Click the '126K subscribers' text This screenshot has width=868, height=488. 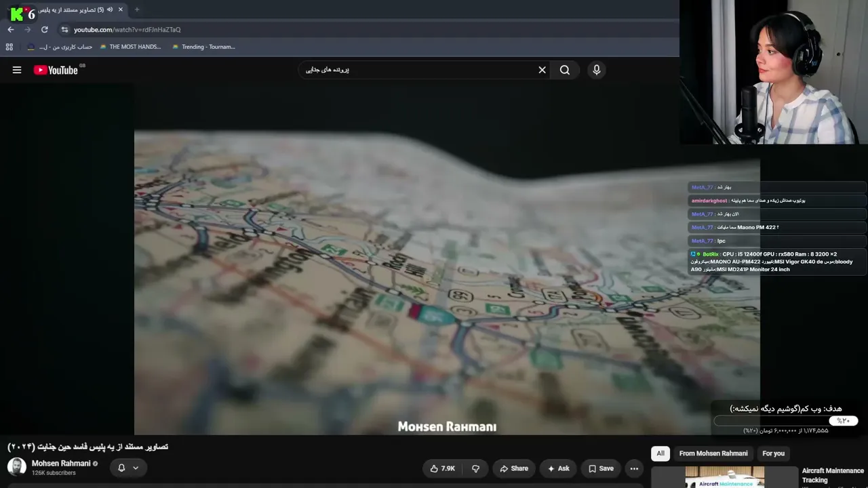click(x=54, y=473)
